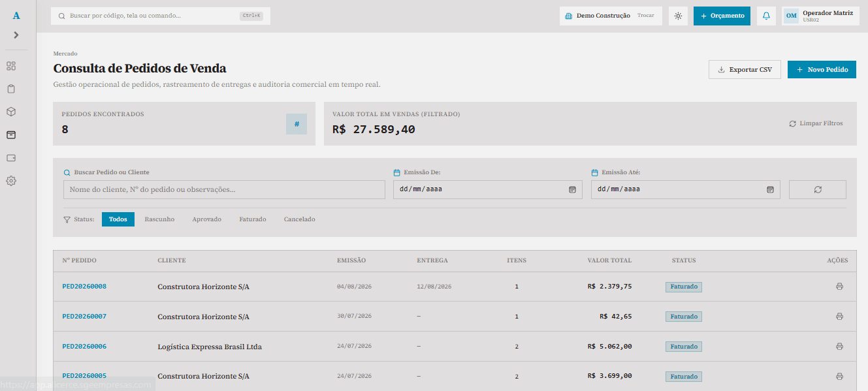Open the clipboard icon in the sidebar
This screenshot has width=868, height=391.
click(x=11, y=89)
